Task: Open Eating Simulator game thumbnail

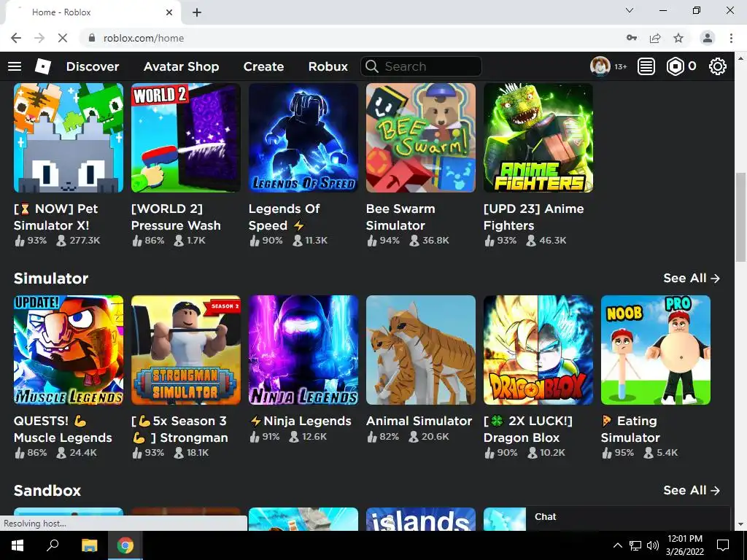Action: click(656, 350)
